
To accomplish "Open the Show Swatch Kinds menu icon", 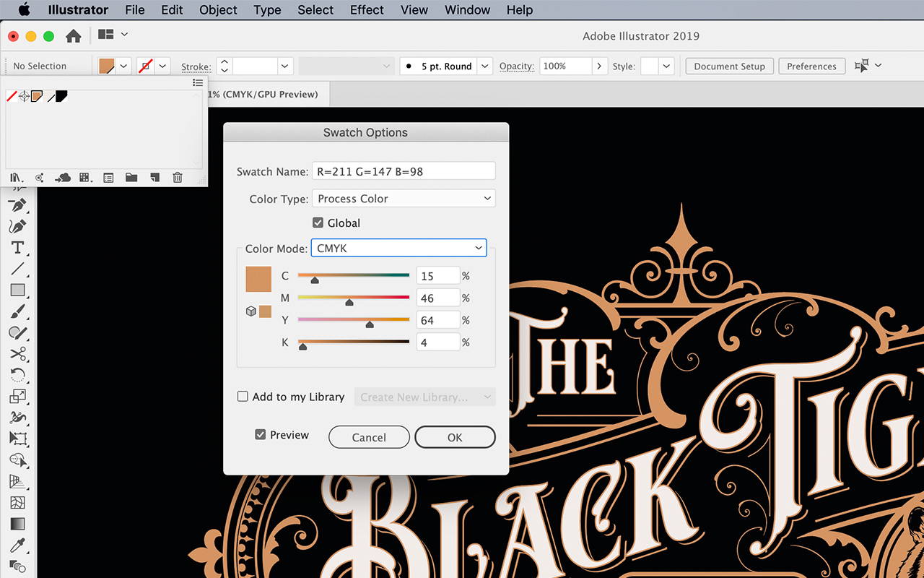I will pyautogui.click(x=85, y=178).
